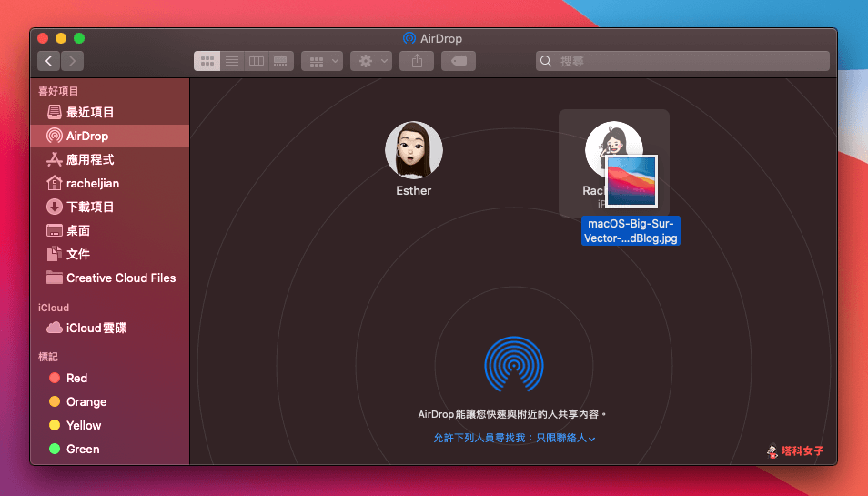Select the Yellow tag
Screen dimensions: 868x496
click(109, 425)
